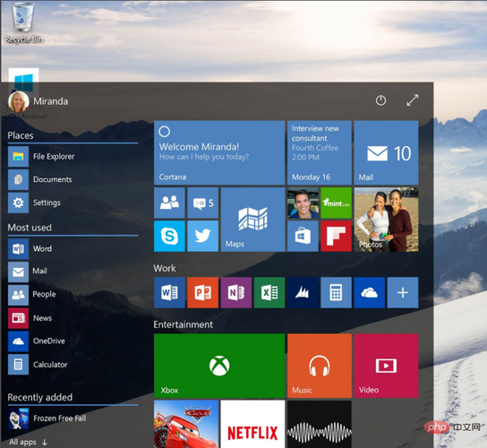Open Mail tile with 10 messages

coord(386,152)
